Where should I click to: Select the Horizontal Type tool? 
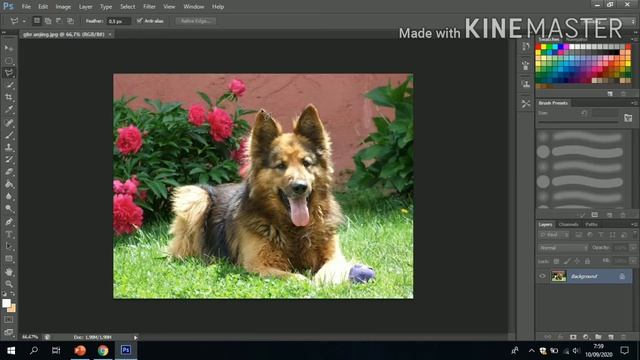pos(9,234)
